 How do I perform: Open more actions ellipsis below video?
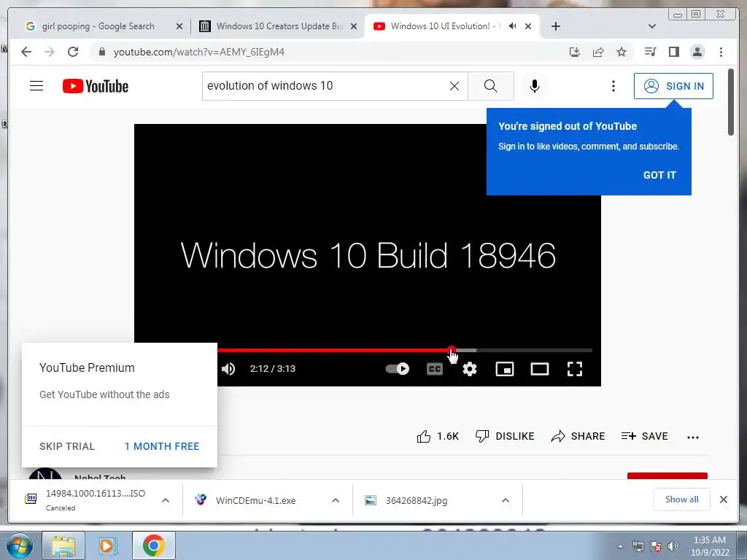pos(693,437)
